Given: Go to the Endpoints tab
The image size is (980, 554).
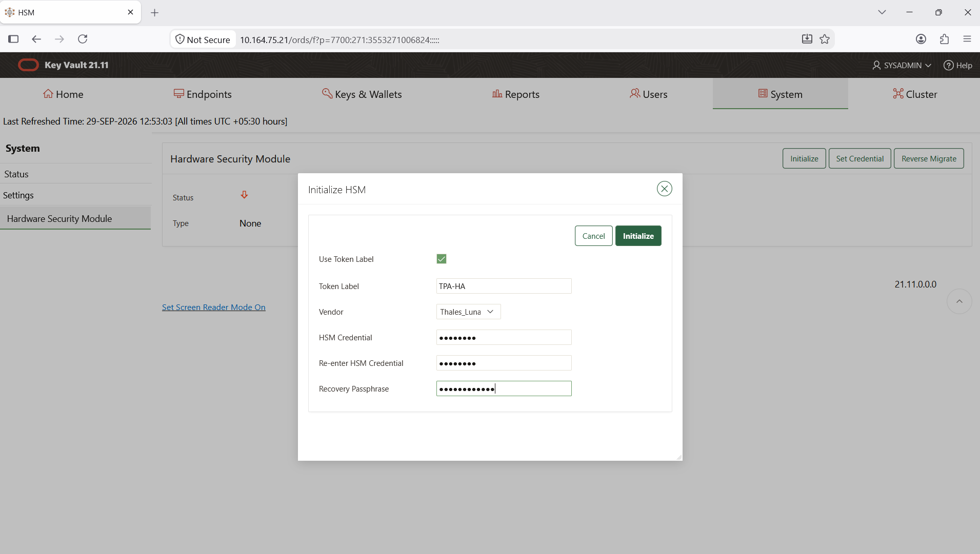Looking at the screenshot, I should click(x=203, y=94).
